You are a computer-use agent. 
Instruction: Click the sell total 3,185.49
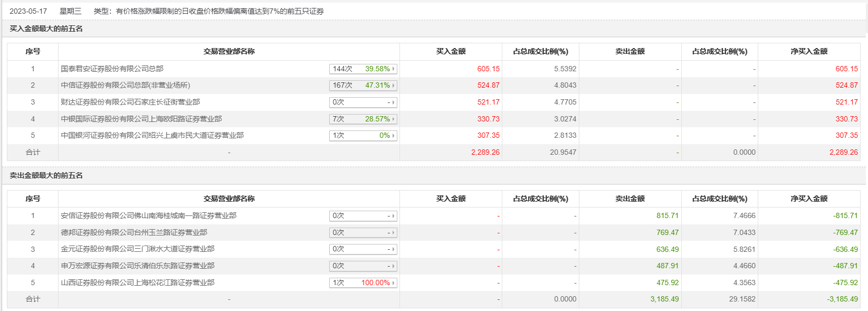click(x=664, y=299)
